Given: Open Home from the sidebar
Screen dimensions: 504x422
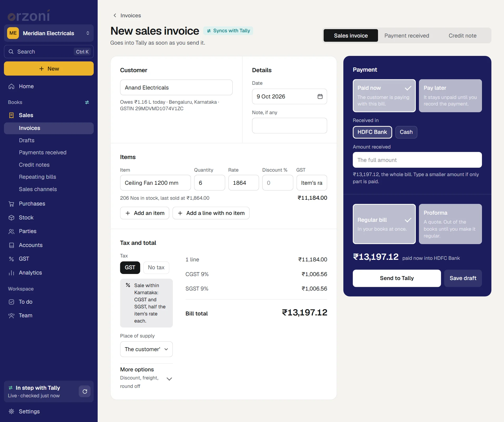Looking at the screenshot, I should click(49, 86).
